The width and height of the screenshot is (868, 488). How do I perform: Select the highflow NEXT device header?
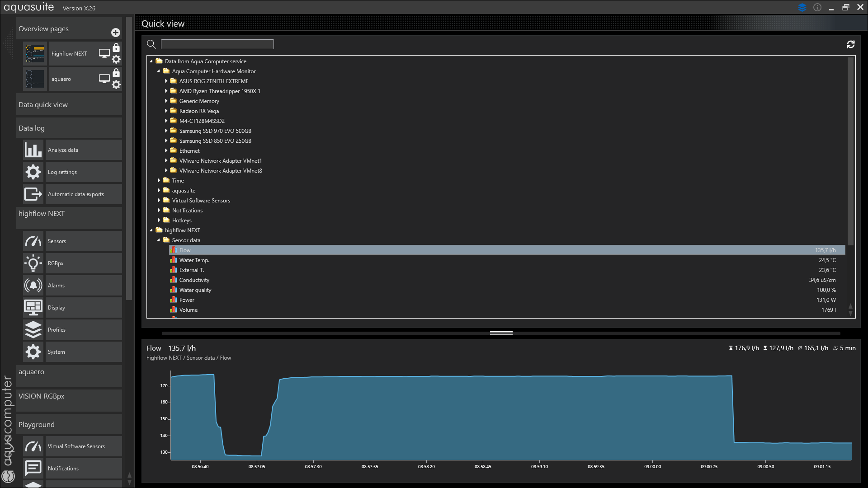tap(69, 218)
